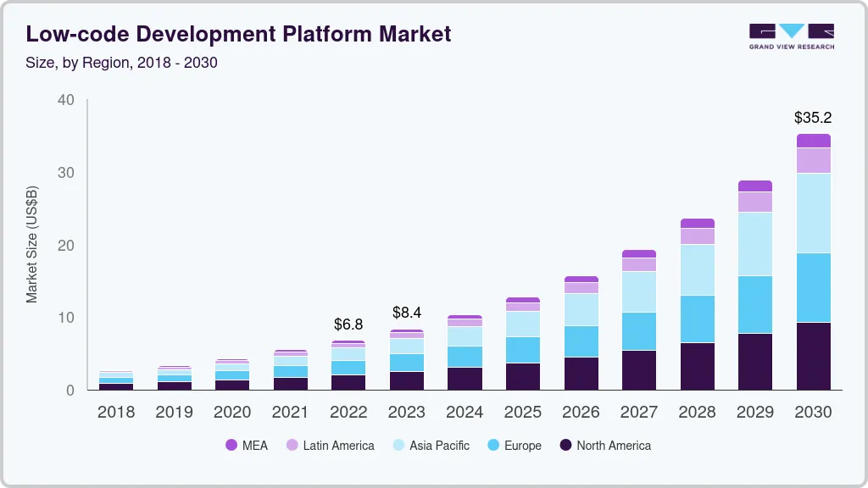868x488 pixels.
Task: Click the Asia Pacific legend dot icon
Action: [x=398, y=446]
